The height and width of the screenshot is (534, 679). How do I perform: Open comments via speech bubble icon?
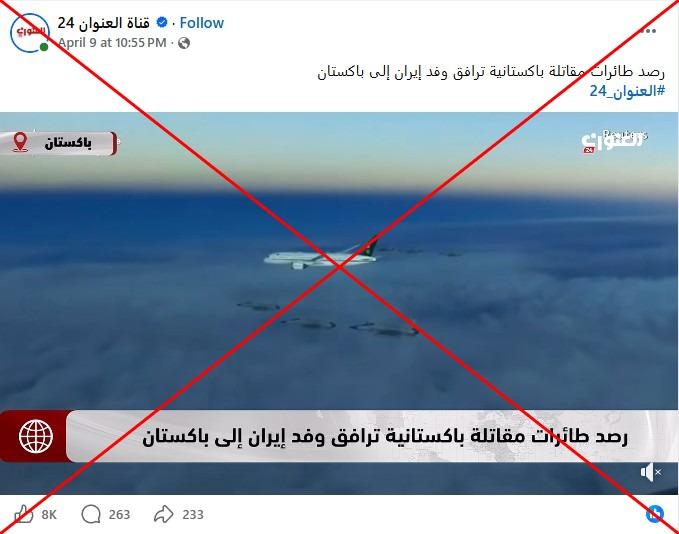(91, 514)
